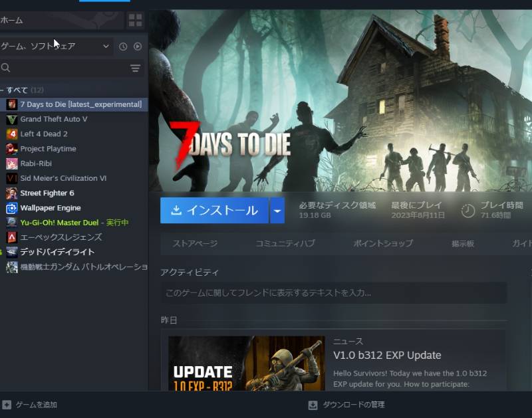Open the Games, Software dropdown
The height and width of the screenshot is (418, 532).
(x=55, y=46)
